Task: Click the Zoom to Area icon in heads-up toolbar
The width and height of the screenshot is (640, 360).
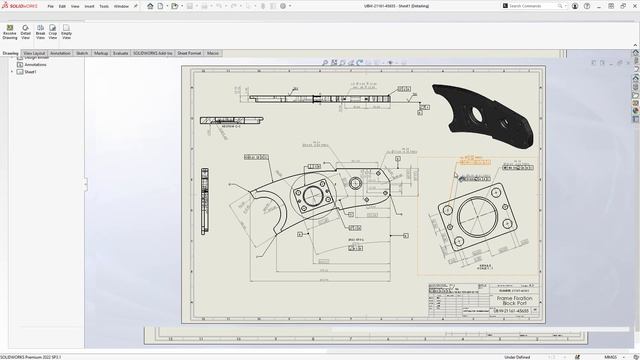Action: tap(334, 63)
